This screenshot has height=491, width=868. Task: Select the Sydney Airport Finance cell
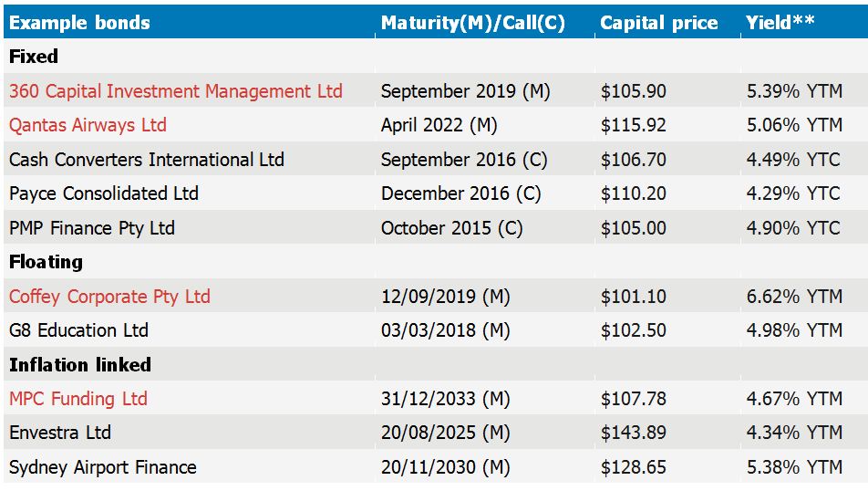coord(103,467)
